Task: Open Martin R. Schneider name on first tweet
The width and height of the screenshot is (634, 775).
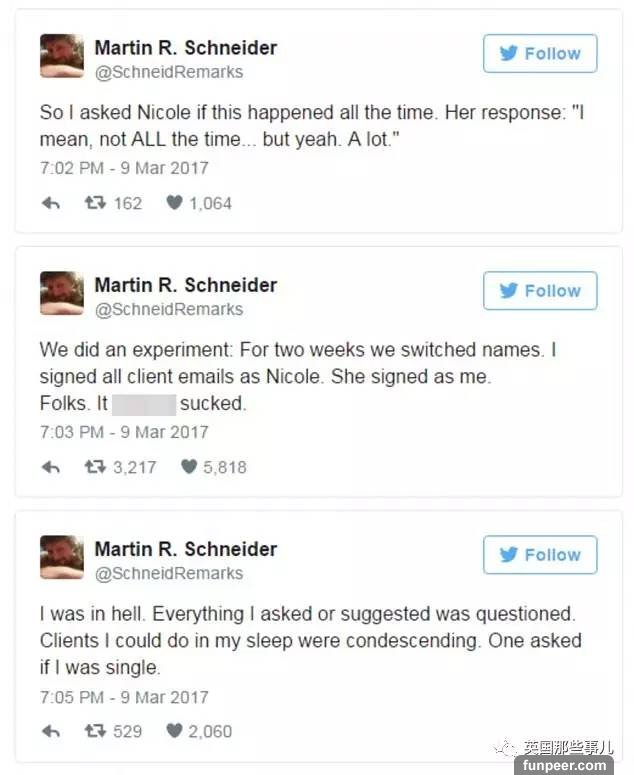Action: click(185, 47)
